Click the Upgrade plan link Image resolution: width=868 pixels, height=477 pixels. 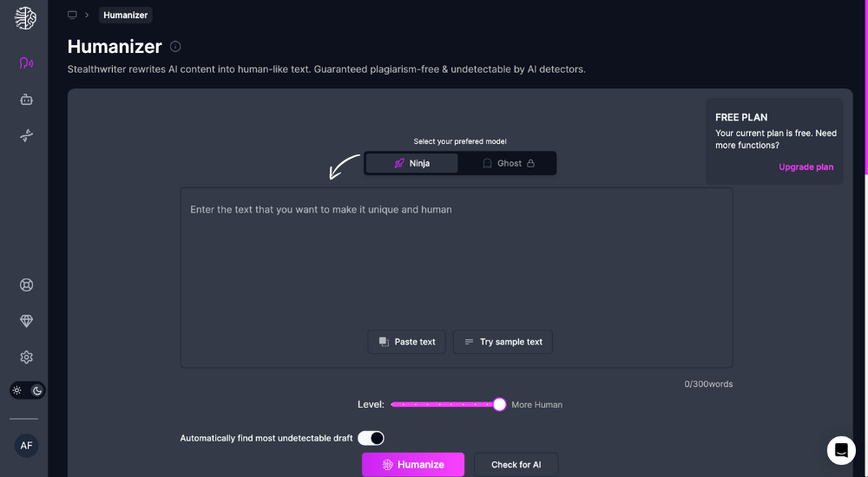click(806, 167)
